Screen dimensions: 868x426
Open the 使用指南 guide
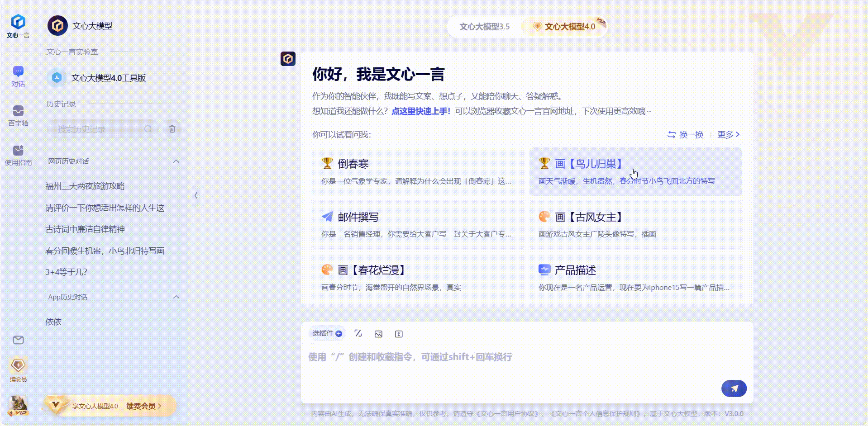click(x=18, y=155)
